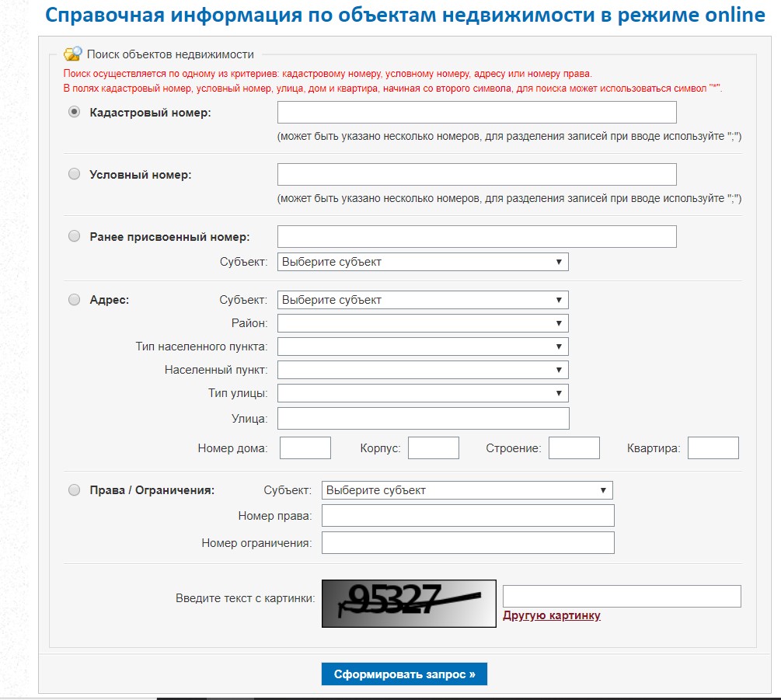Click the Ранее присвоенный номер input field
This screenshot has height=700, width=781.
pyautogui.click(x=476, y=236)
